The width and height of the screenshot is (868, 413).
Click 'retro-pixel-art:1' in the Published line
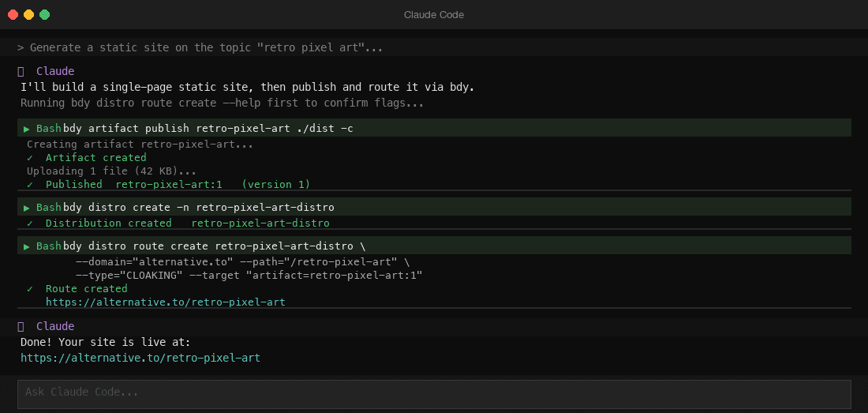tap(169, 184)
